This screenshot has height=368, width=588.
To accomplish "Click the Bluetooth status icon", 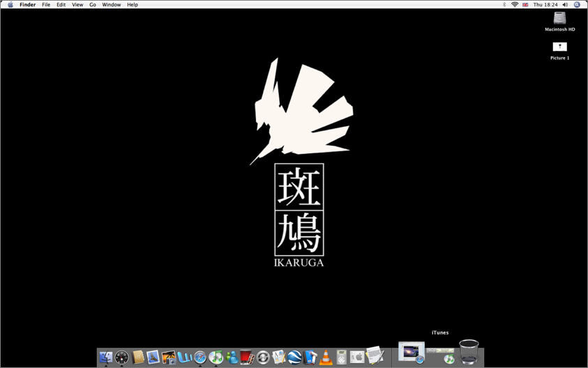I will click(504, 4).
